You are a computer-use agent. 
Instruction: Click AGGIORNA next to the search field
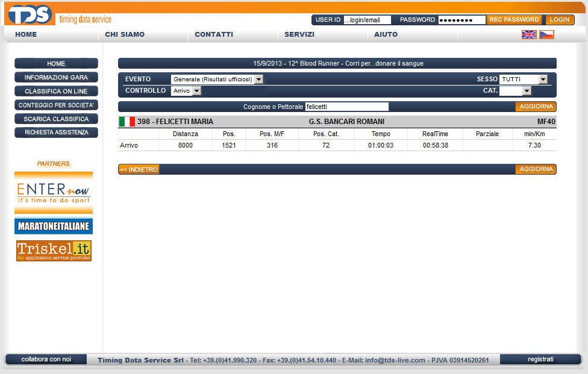click(535, 107)
